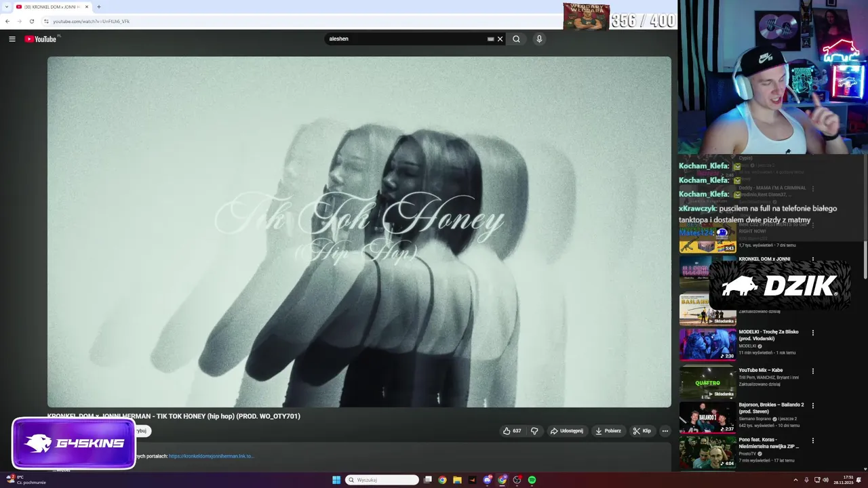This screenshot has width=868, height=488.
Task: Open the weather widget showing 0°C
Action: [26, 480]
